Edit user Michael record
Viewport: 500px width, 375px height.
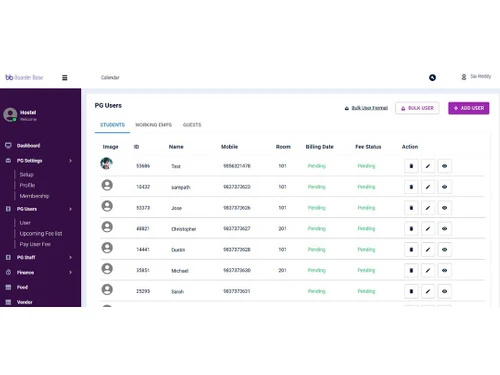428,270
